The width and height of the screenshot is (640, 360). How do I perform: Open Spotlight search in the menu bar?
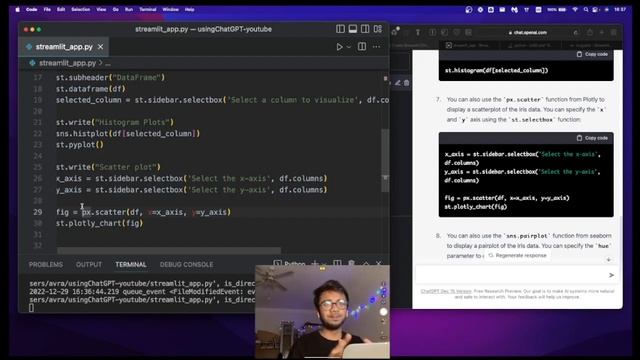click(x=586, y=9)
